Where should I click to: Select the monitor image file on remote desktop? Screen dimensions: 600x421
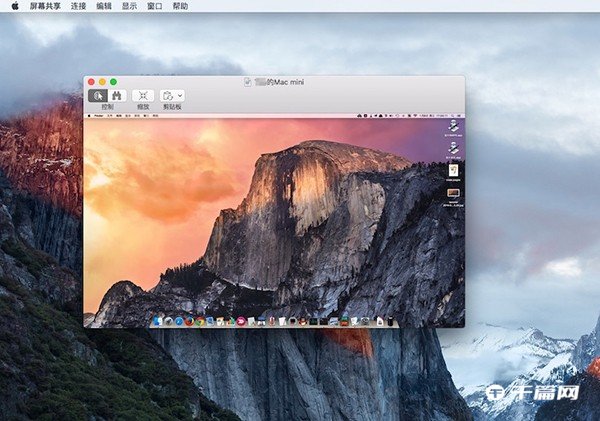point(453,193)
